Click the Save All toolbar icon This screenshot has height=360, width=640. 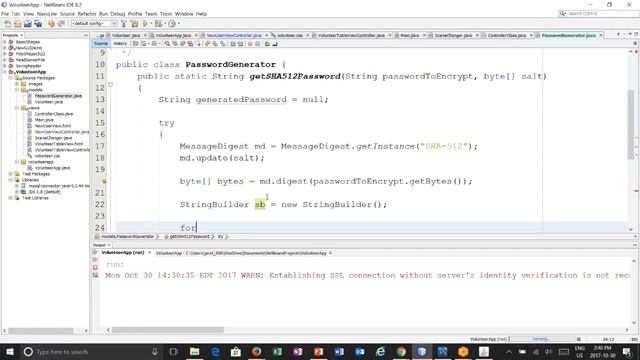pos(38,24)
